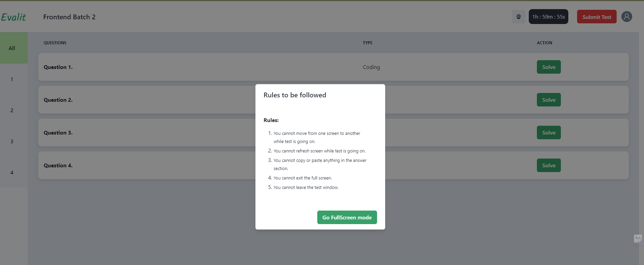Go to question 2 in sidebar

pos(12,110)
